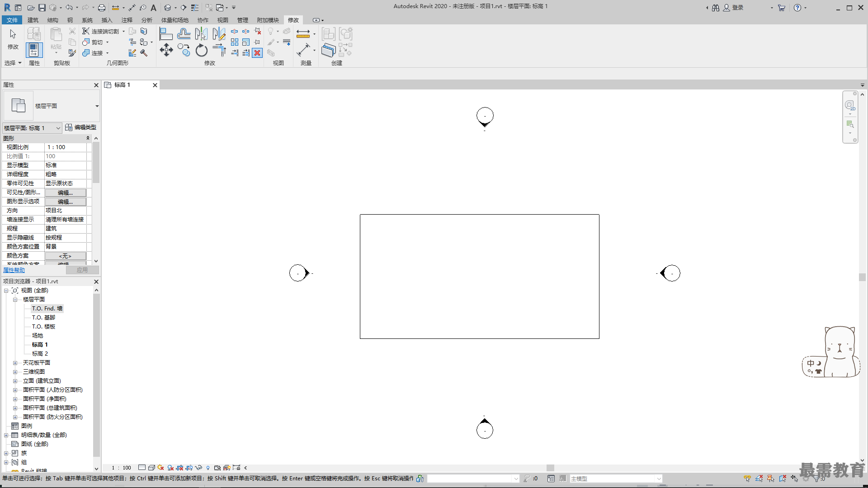Open the 连接端切割 dropdown arrow
868x488 pixels.
(x=123, y=31)
